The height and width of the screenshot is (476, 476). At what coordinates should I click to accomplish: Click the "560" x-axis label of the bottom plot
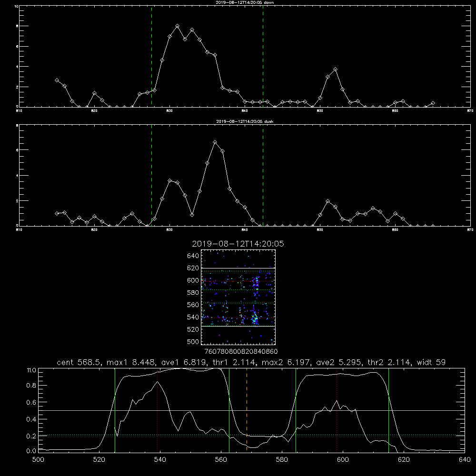point(221,460)
